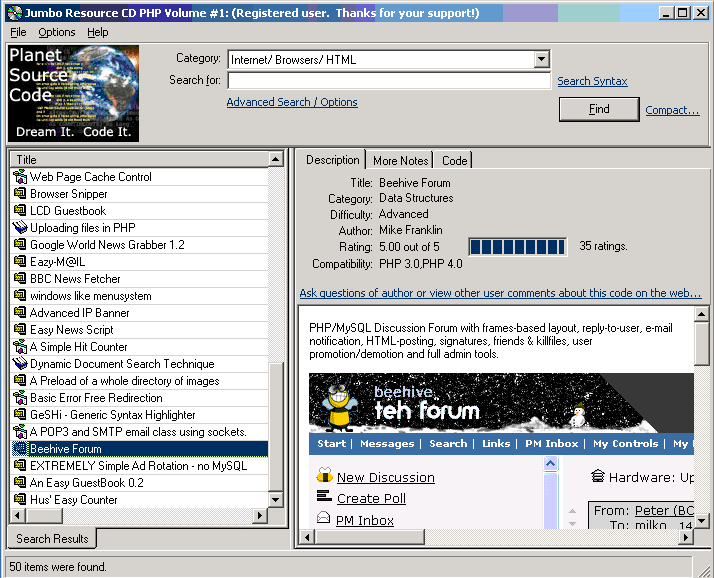Click in the Search for text field
The image size is (714, 578).
coord(389,81)
